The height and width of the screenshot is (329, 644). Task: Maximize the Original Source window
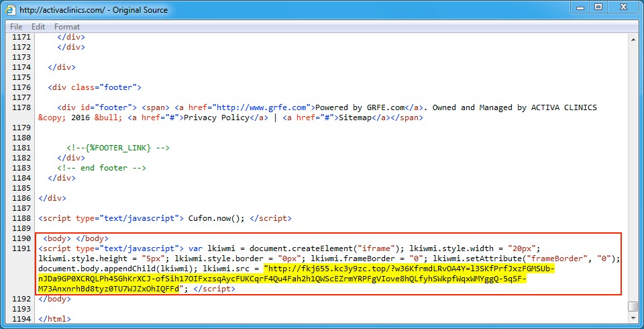click(598, 7)
